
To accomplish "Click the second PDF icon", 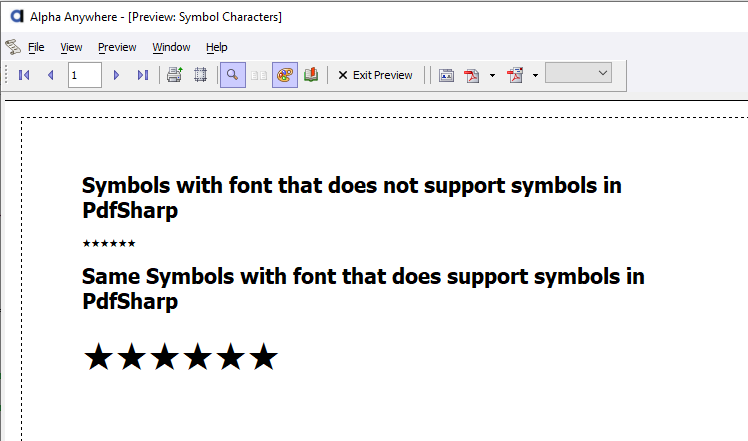I will pos(515,75).
